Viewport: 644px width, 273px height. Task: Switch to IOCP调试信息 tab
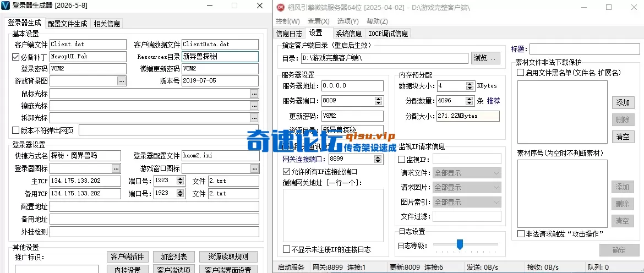pos(388,33)
